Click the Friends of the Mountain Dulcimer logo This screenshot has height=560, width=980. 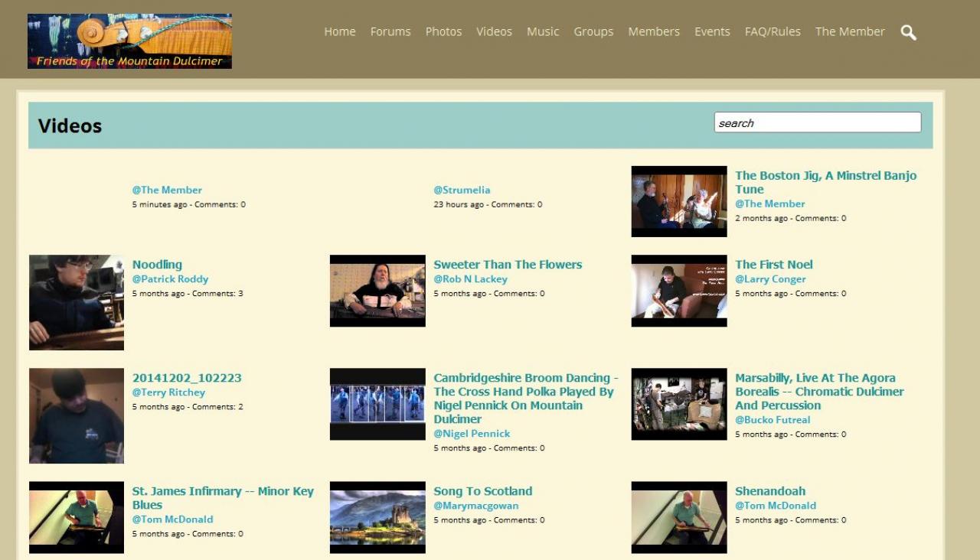coord(129,41)
